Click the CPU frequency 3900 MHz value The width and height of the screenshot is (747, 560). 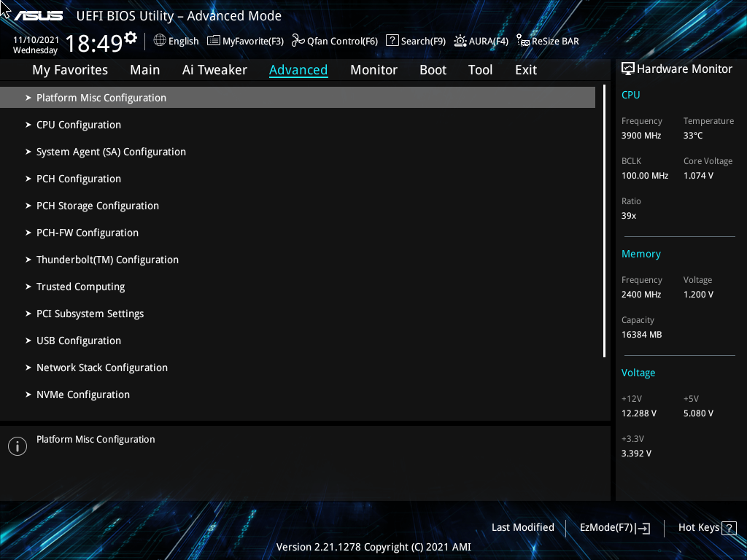click(x=641, y=136)
